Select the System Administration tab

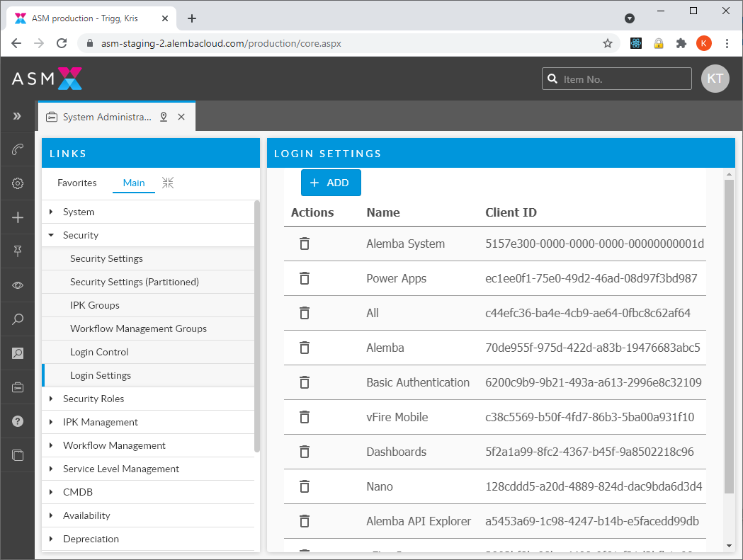(x=106, y=117)
